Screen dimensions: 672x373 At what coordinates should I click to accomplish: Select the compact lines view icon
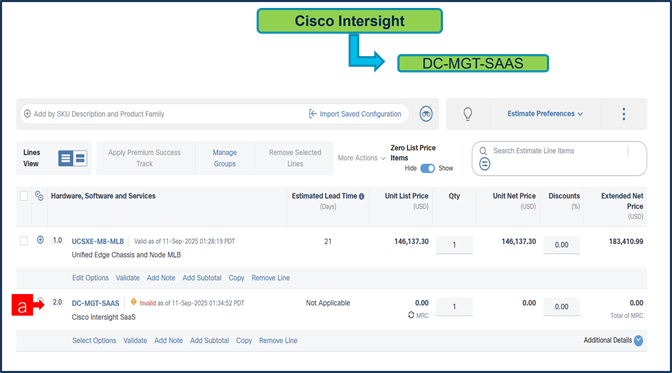coord(80,158)
